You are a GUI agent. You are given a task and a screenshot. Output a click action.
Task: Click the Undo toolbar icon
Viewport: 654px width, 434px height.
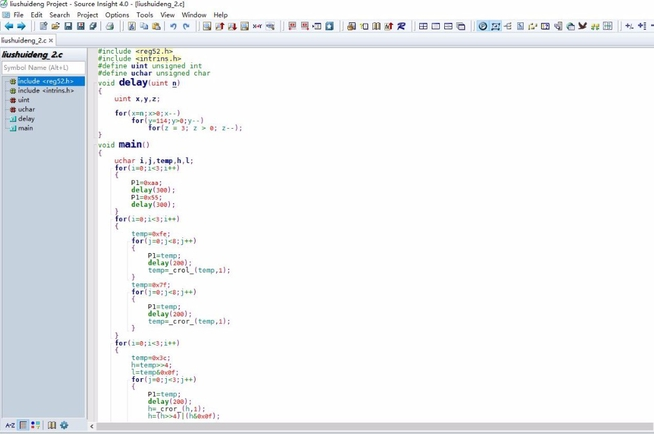(x=173, y=27)
